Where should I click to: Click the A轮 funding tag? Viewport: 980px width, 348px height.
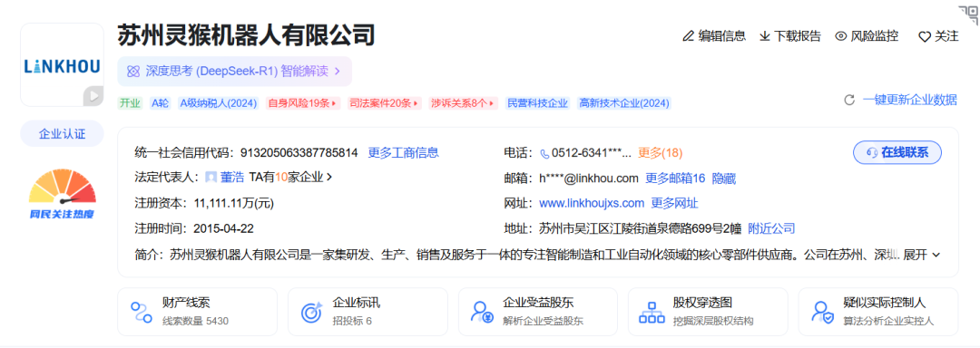pyautogui.click(x=161, y=103)
